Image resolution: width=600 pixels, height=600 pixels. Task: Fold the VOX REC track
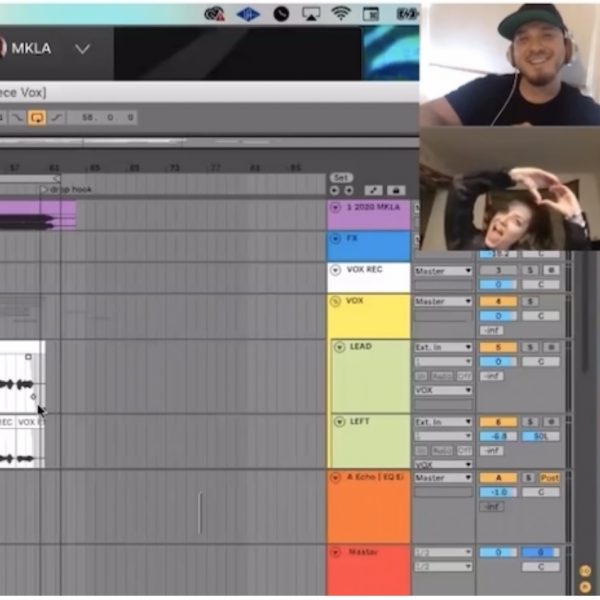click(x=335, y=270)
